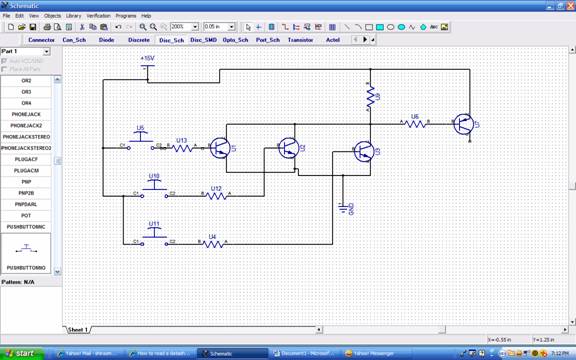Select the POT component in list

[x=26, y=216]
